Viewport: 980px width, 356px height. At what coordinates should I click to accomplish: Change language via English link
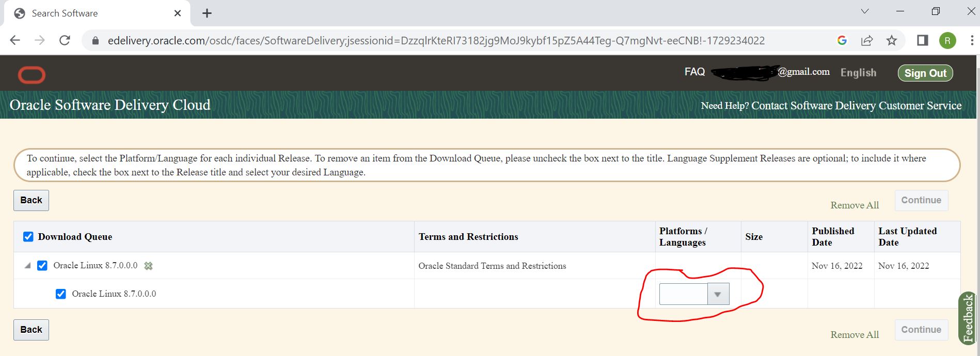(x=858, y=73)
